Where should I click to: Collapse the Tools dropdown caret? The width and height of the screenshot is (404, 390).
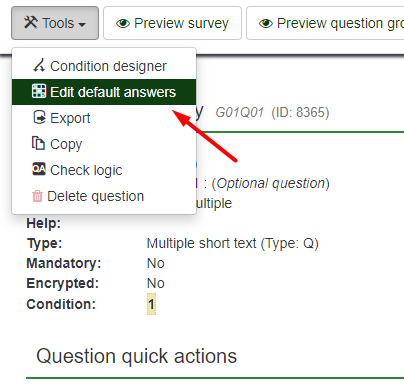[x=82, y=24]
